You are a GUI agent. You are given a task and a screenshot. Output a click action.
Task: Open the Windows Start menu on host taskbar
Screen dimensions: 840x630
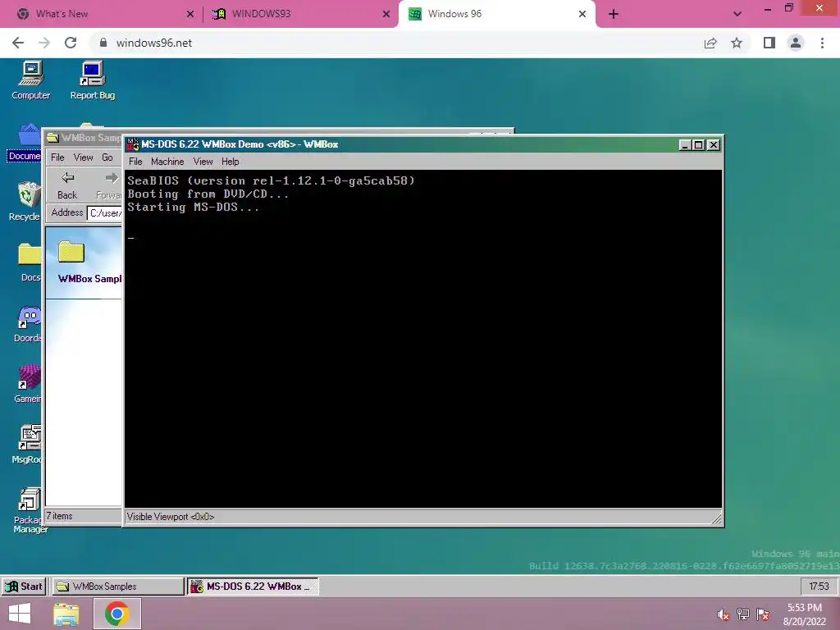tap(20, 614)
